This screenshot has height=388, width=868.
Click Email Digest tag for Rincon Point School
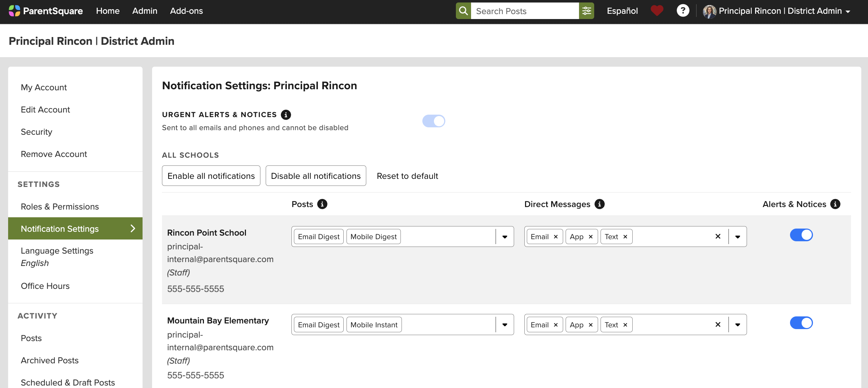(319, 237)
